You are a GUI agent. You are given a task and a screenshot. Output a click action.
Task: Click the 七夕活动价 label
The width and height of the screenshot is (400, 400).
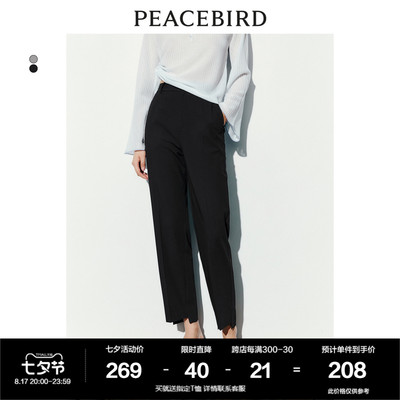click(125, 349)
